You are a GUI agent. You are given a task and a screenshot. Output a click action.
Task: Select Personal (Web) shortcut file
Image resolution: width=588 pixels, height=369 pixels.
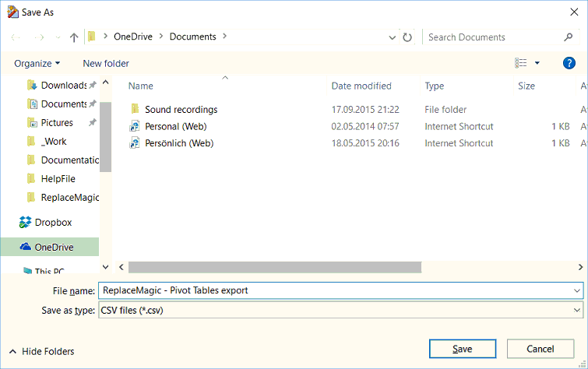(176, 126)
